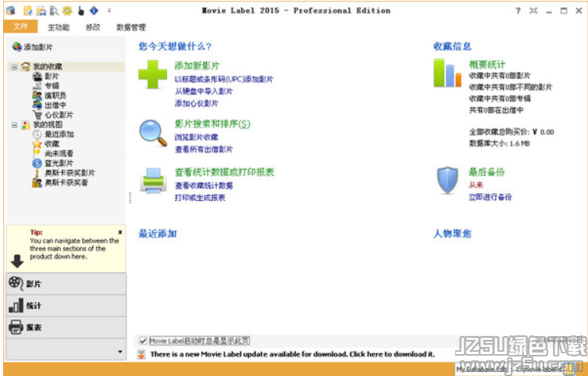This screenshot has height=376, width=588.
Task: Select 尚未观看 flag tree item
Action: click(x=53, y=153)
